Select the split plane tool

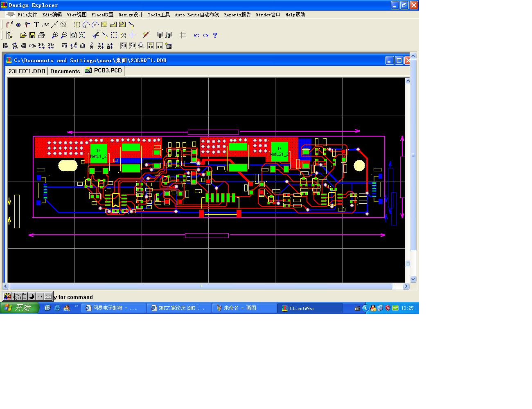[122, 25]
